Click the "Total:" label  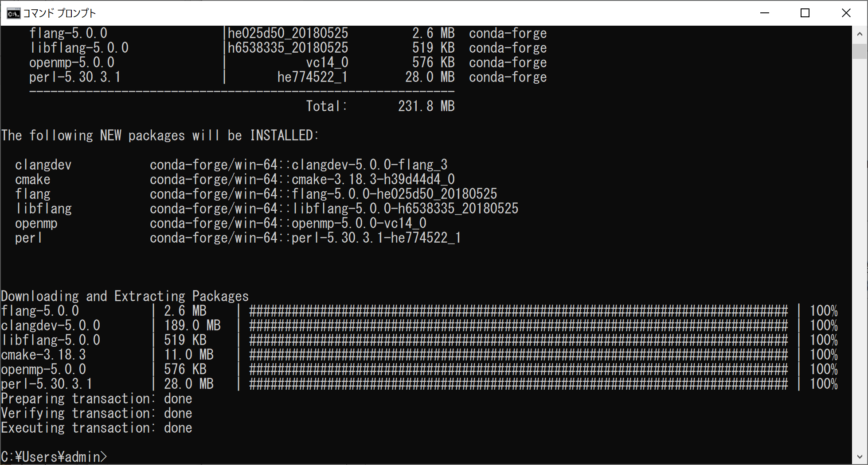coord(327,106)
